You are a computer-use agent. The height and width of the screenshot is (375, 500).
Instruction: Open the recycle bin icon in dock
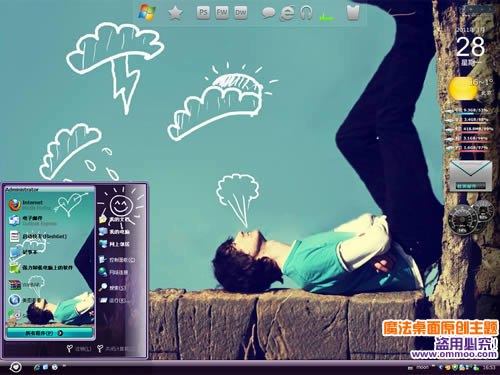[353, 13]
